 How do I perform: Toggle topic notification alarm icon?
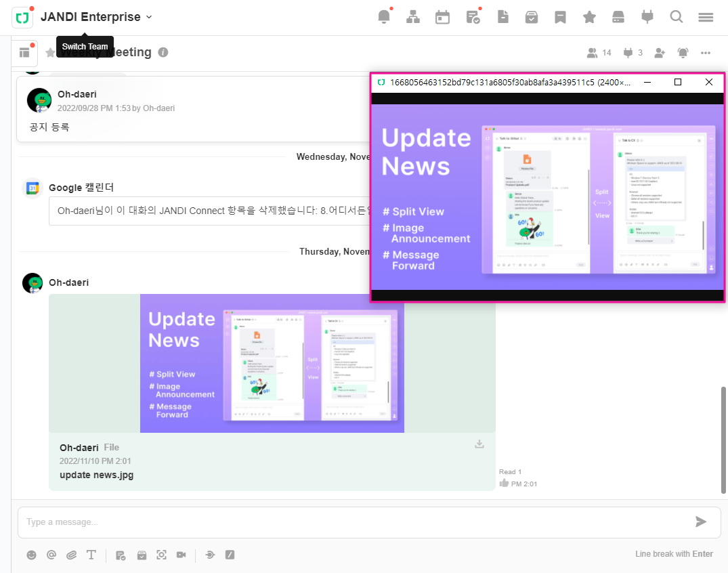(683, 53)
